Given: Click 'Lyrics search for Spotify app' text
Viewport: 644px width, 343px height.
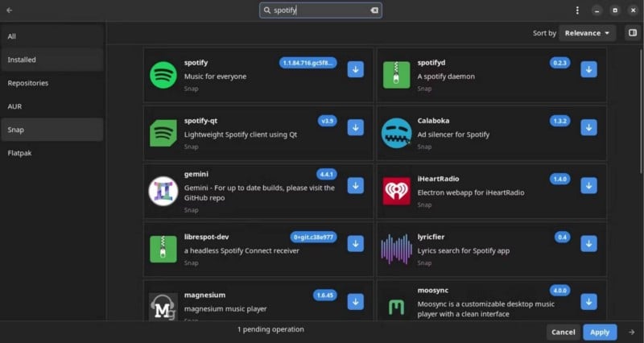Looking at the screenshot, I should click(464, 250).
